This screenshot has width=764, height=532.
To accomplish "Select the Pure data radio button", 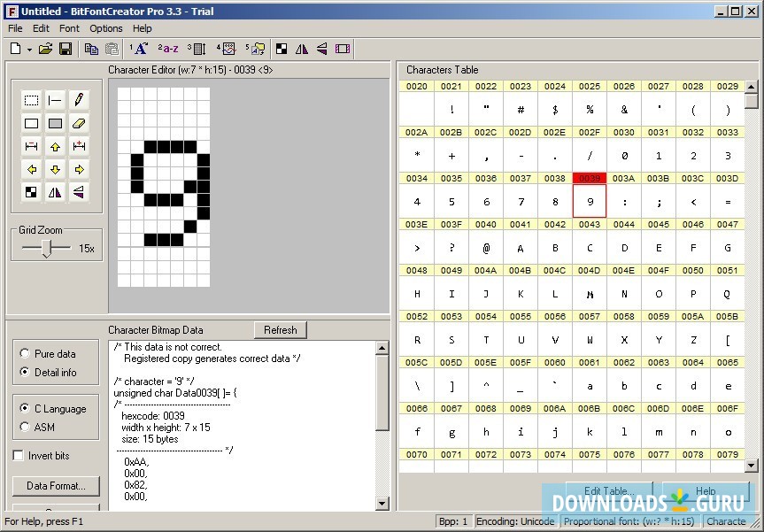I will (x=25, y=353).
